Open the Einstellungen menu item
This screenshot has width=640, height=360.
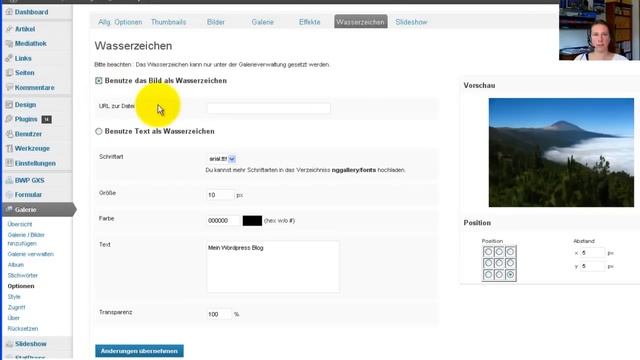tap(35, 163)
